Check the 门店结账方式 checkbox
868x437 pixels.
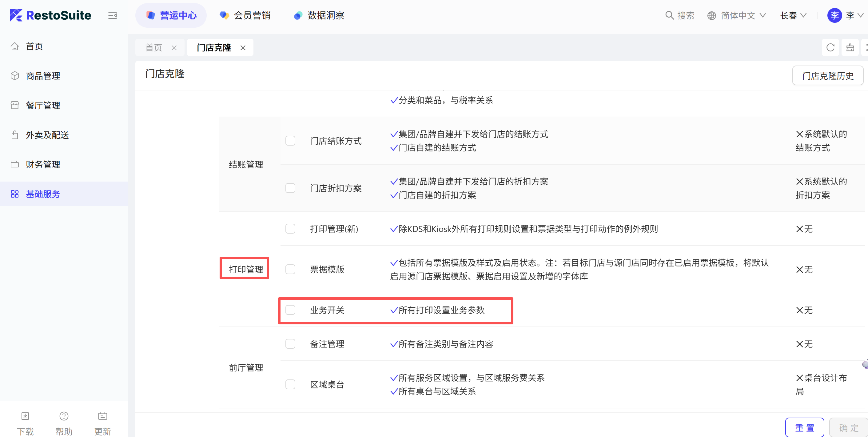coord(290,141)
